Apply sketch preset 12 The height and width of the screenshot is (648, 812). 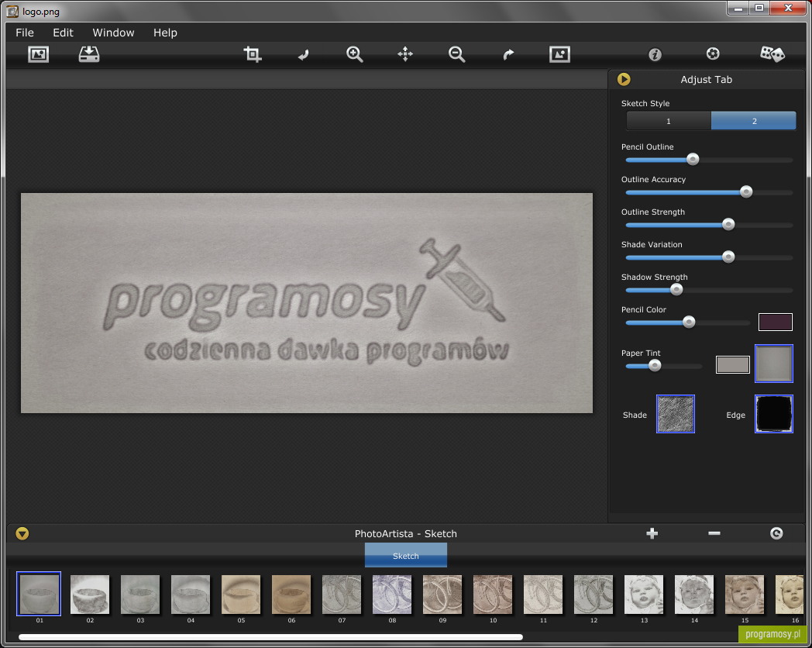(594, 595)
